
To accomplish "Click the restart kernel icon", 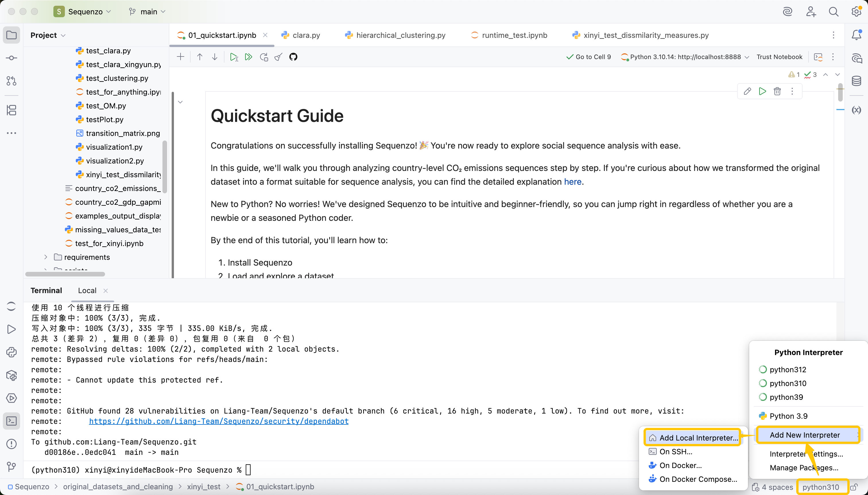I will tap(264, 57).
